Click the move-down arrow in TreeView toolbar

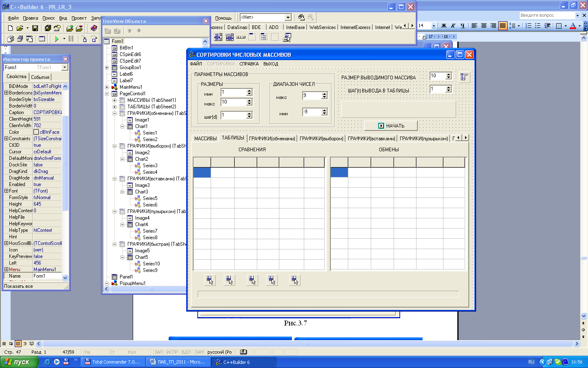click(x=139, y=31)
